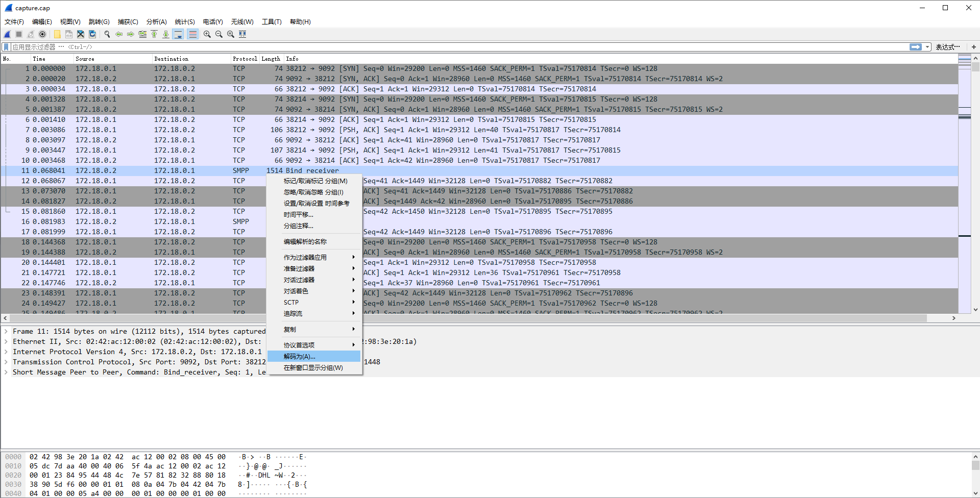Expand 追踪流 submenu

click(x=314, y=314)
